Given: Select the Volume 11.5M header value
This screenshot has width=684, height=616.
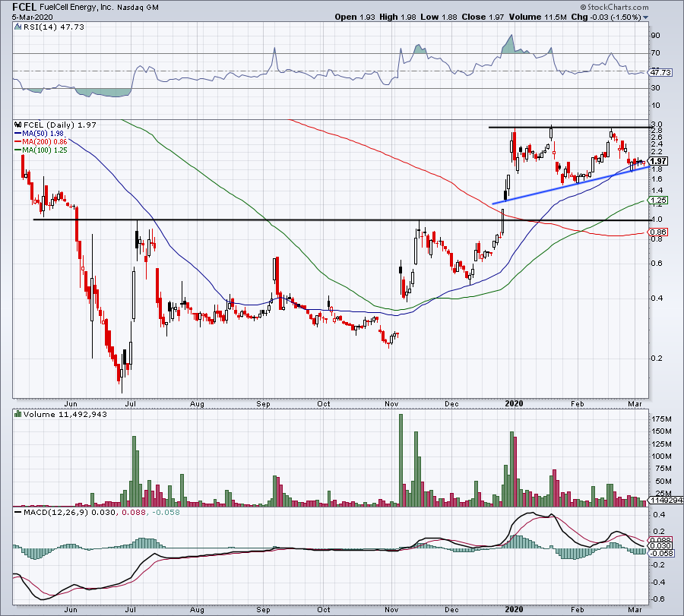Looking at the screenshot, I should (x=537, y=17).
